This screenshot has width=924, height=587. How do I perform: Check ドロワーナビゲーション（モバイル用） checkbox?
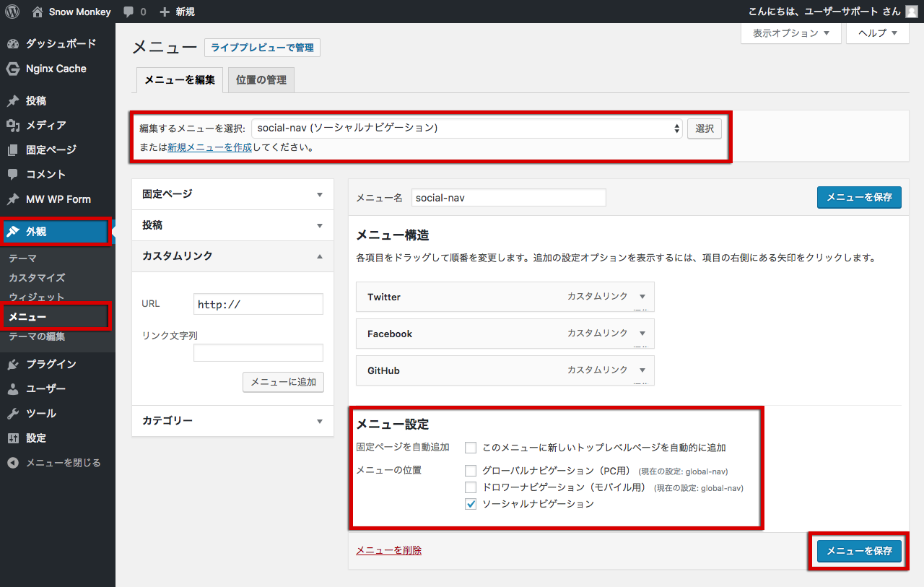pos(471,487)
